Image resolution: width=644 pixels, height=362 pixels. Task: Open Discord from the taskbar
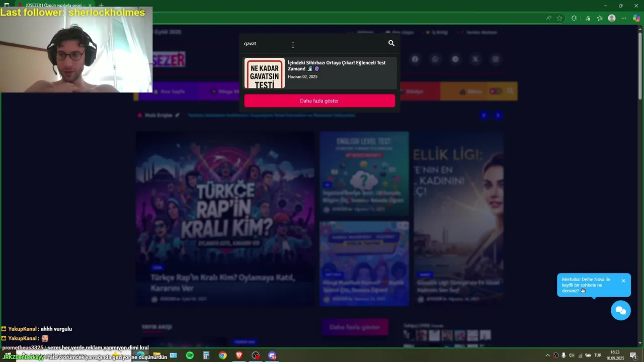click(272, 355)
